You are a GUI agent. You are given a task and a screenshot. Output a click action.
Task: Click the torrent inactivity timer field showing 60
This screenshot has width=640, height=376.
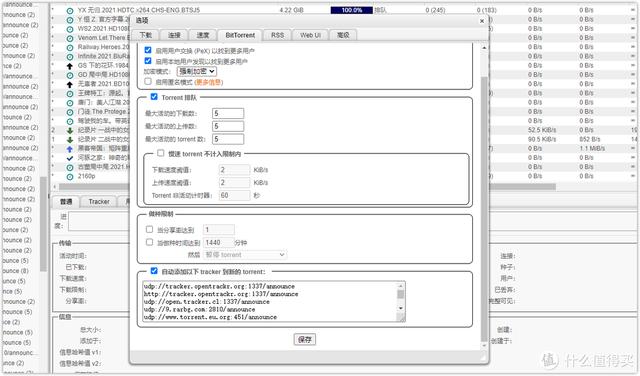pos(235,196)
